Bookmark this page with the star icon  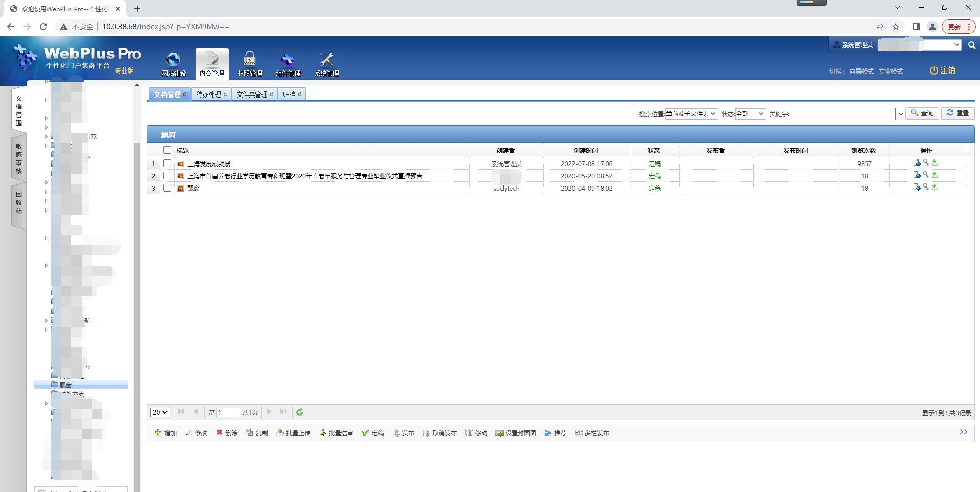pyautogui.click(x=896, y=27)
